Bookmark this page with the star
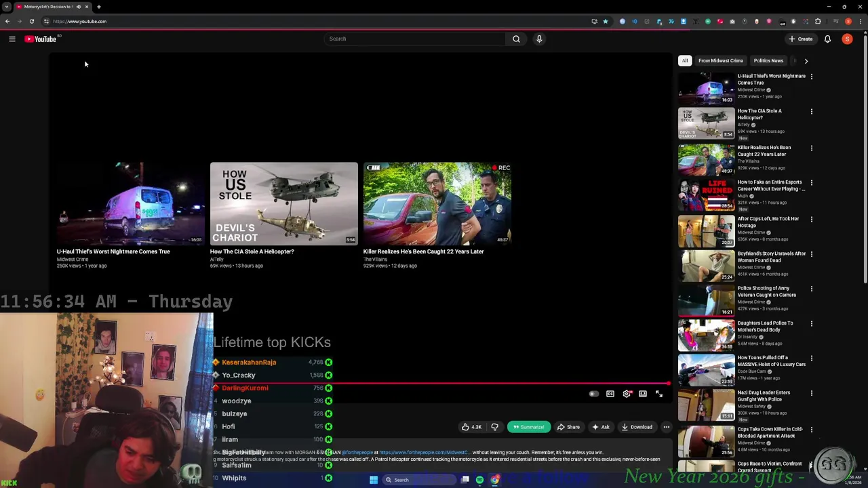 point(606,22)
